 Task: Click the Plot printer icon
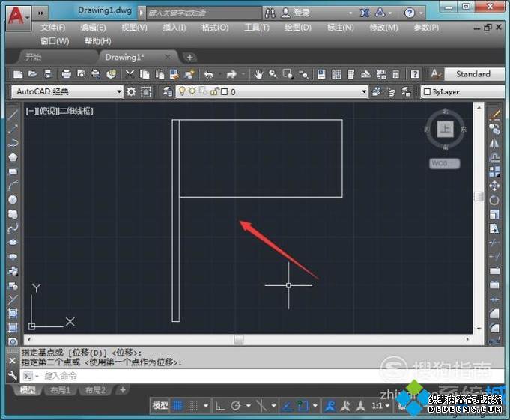67,74
